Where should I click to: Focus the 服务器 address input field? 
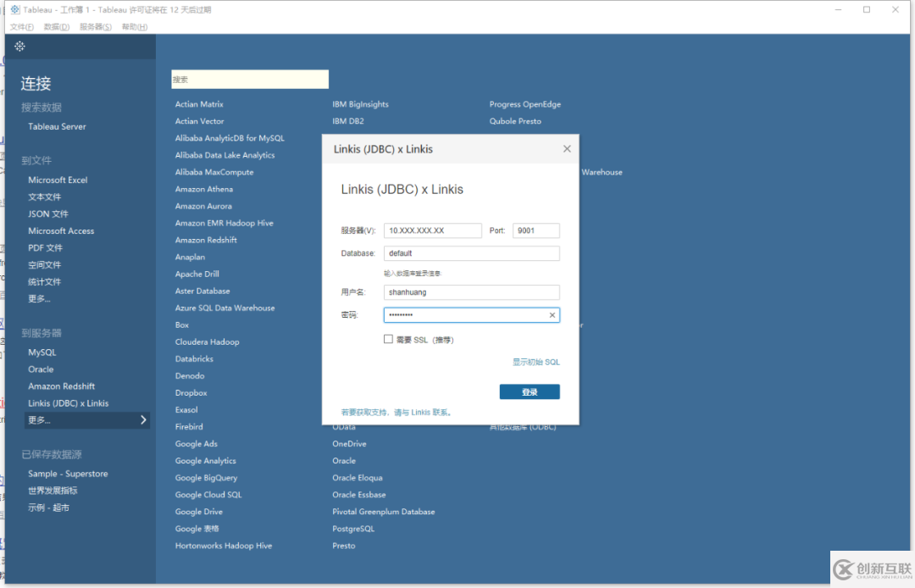click(x=432, y=230)
